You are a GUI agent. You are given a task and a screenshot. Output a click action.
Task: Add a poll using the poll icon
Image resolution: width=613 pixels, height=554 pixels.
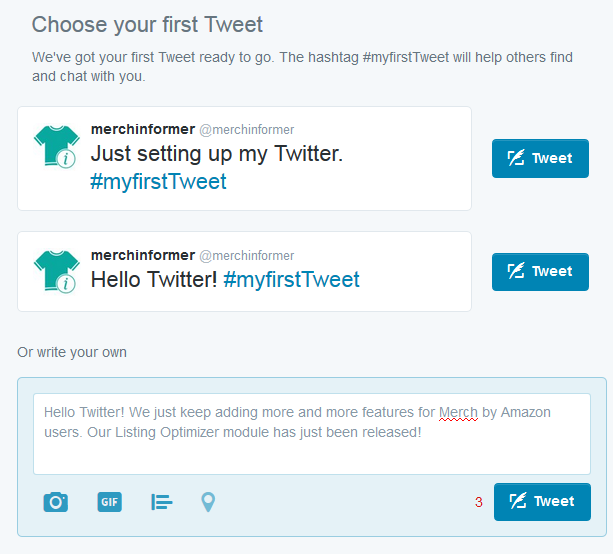(x=161, y=502)
